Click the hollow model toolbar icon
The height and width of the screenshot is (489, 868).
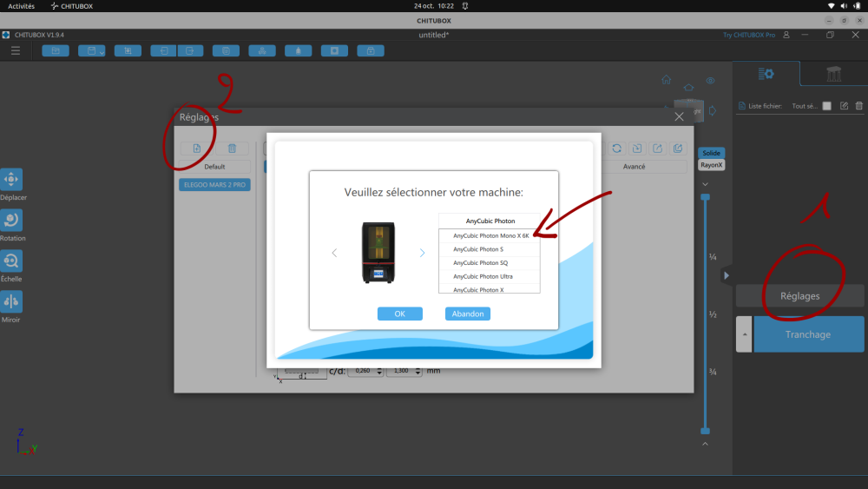(x=299, y=51)
